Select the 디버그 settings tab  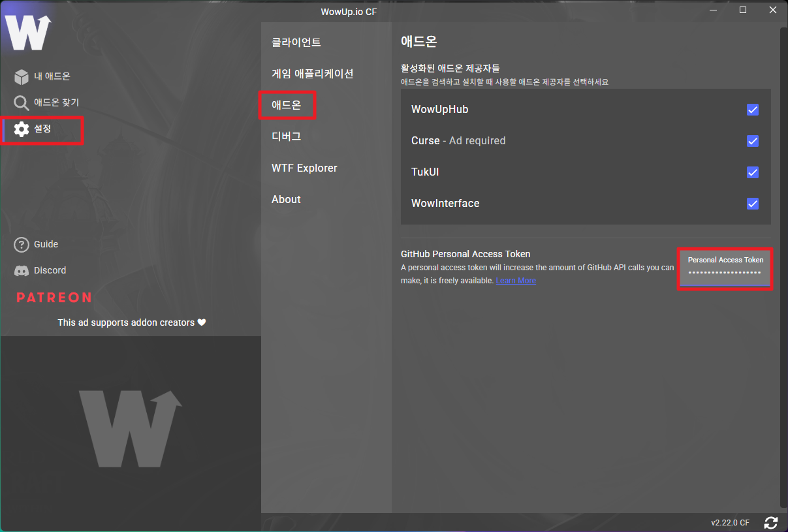pyautogui.click(x=286, y=136)
